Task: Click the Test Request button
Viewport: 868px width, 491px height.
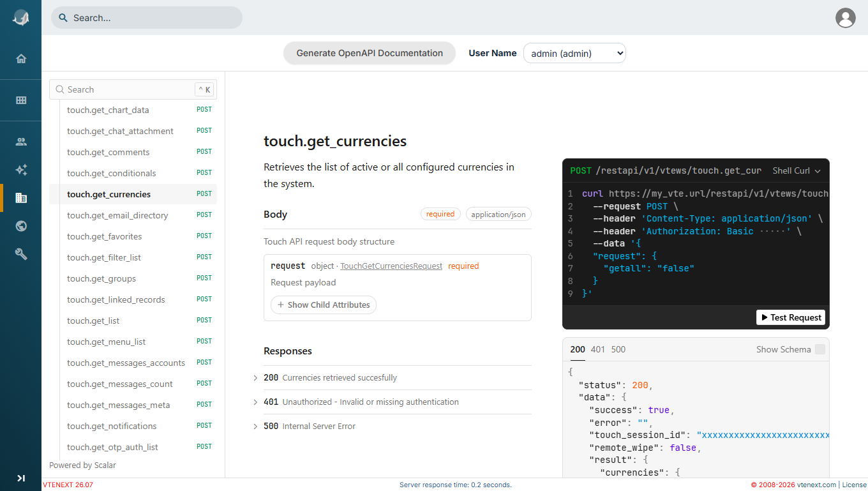Action: [x=791, y=317]
